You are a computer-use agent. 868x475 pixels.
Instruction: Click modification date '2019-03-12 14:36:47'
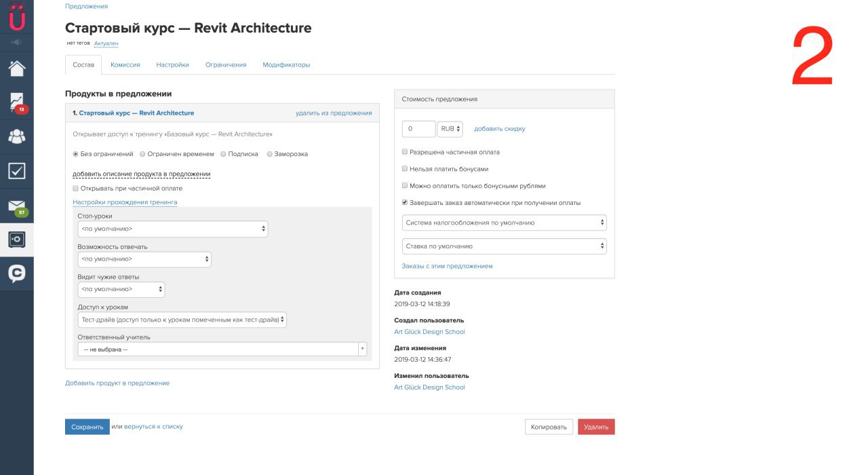click(x=422, y=360)
